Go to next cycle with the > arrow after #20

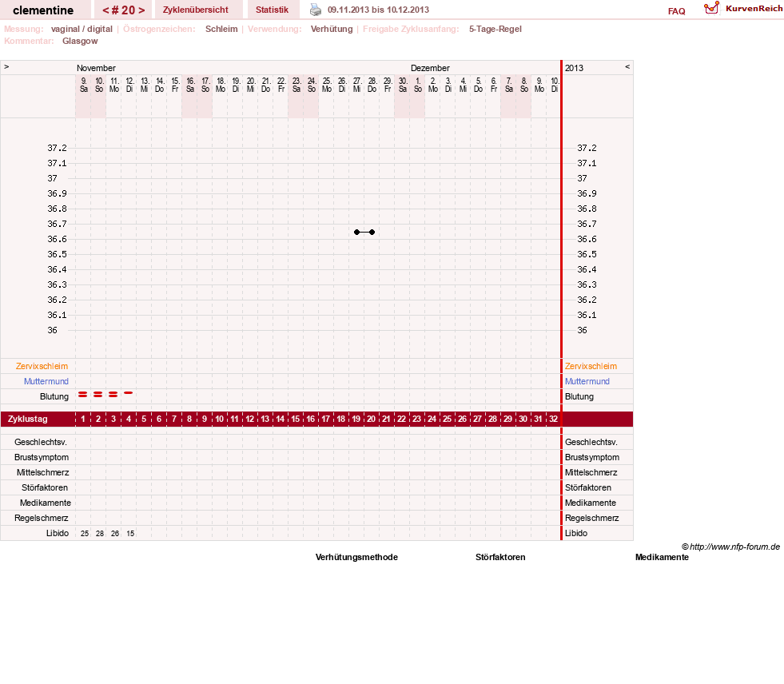(x=141, y=10)
